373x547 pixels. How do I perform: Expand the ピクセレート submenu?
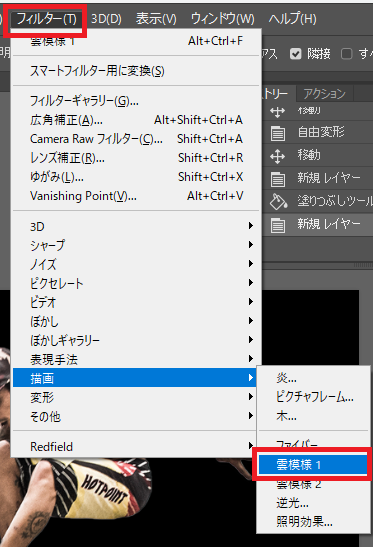click(136, 283)
